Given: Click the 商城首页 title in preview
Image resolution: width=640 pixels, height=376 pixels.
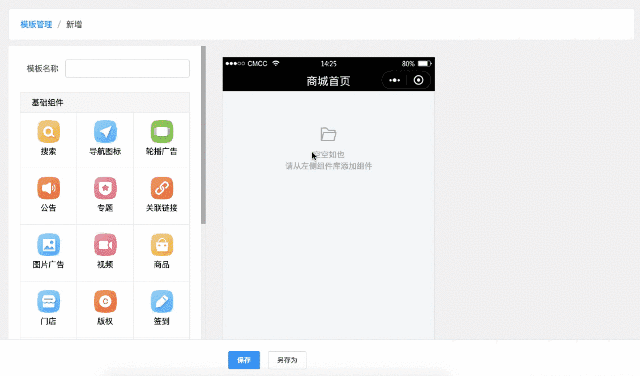Looking at the screenshot, I should pyautogui.click(x=329, y=81).
